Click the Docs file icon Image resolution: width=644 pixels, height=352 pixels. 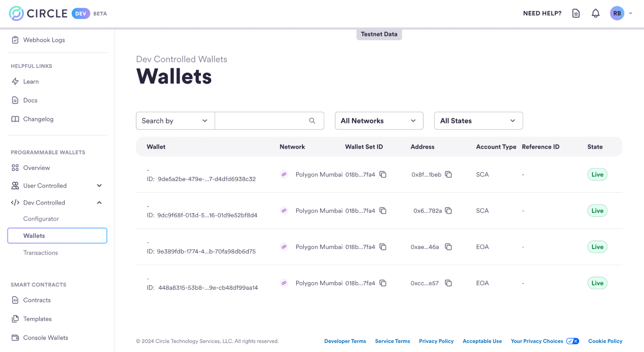click(15, 100)
